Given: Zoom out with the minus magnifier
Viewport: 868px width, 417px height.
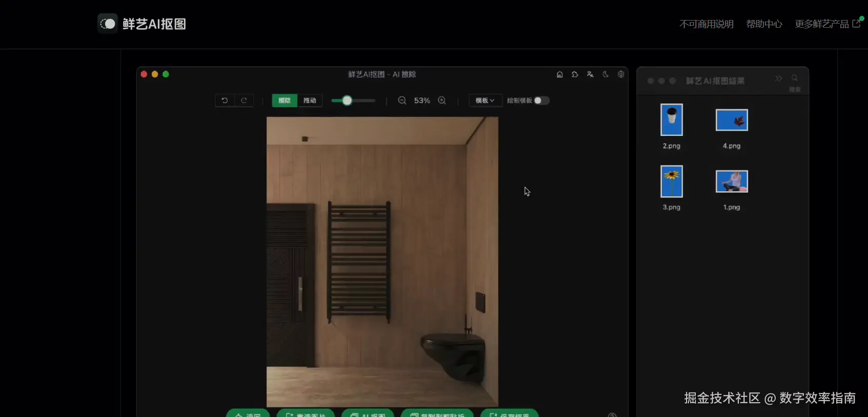Looking at the screenshot, I should coord(402,101).
